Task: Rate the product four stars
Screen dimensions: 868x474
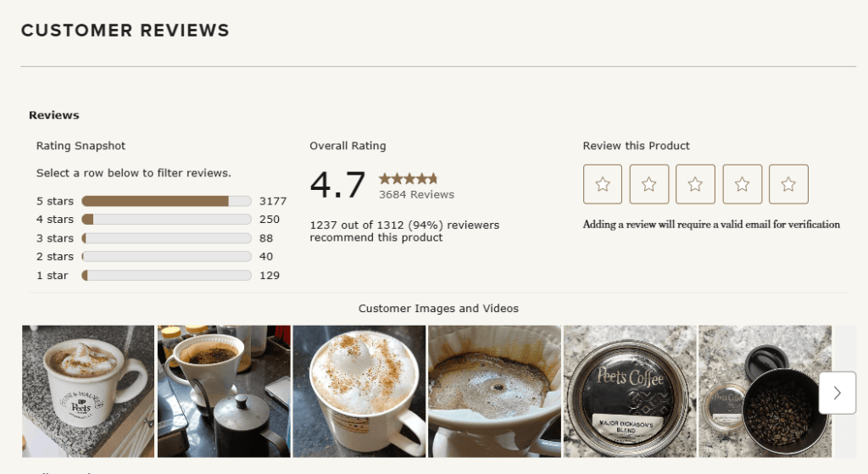Action: pos(743,184)
